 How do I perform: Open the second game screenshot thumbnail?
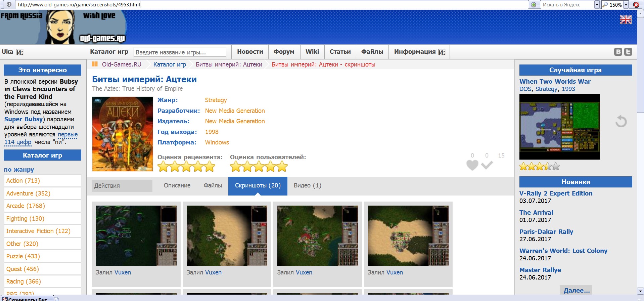click(227, 236)
